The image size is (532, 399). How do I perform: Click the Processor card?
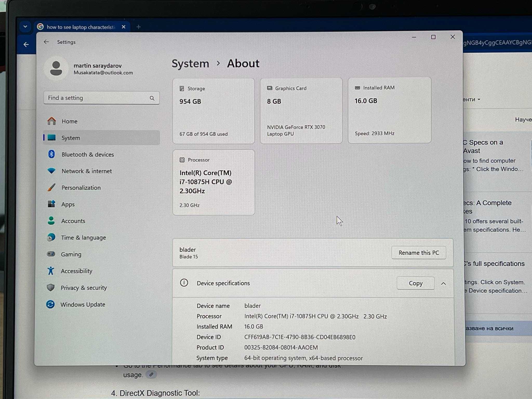pyautogui.click(x=214, y=182)
